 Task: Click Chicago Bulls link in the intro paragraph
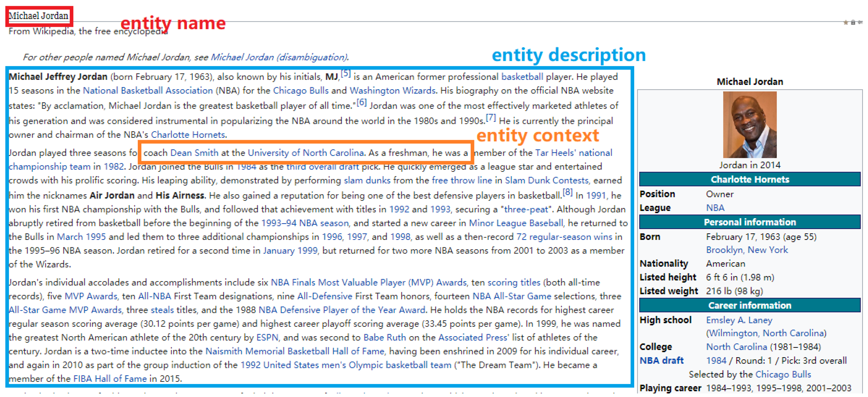[x=301, y=91]
